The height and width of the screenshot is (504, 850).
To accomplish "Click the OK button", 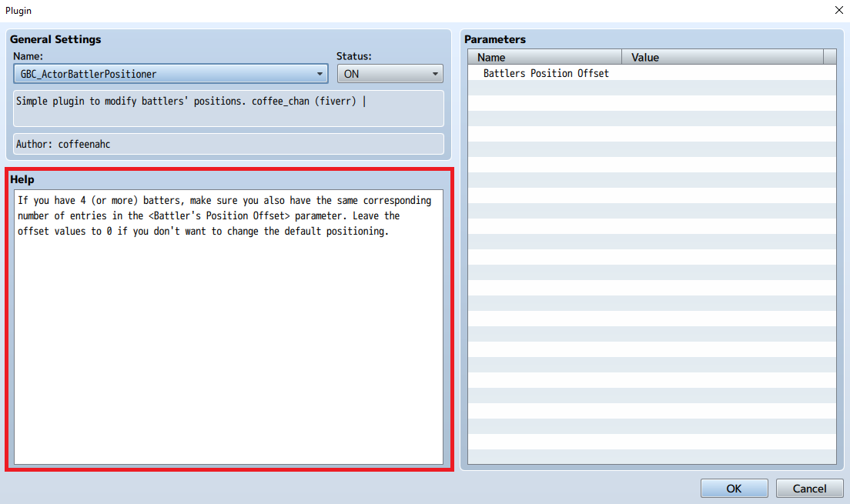I will point(734,489).
